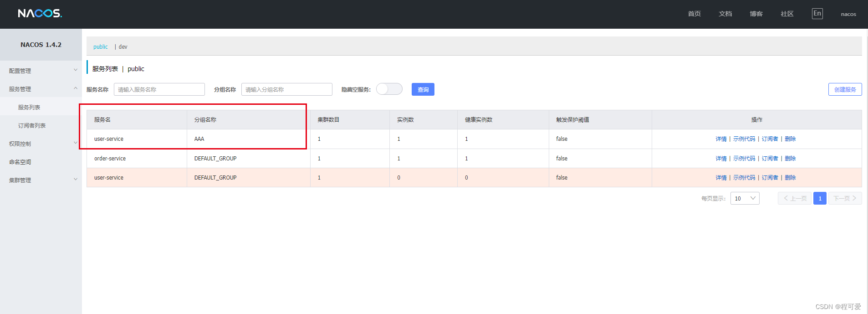Click the 查询 search button

[423, 89]
